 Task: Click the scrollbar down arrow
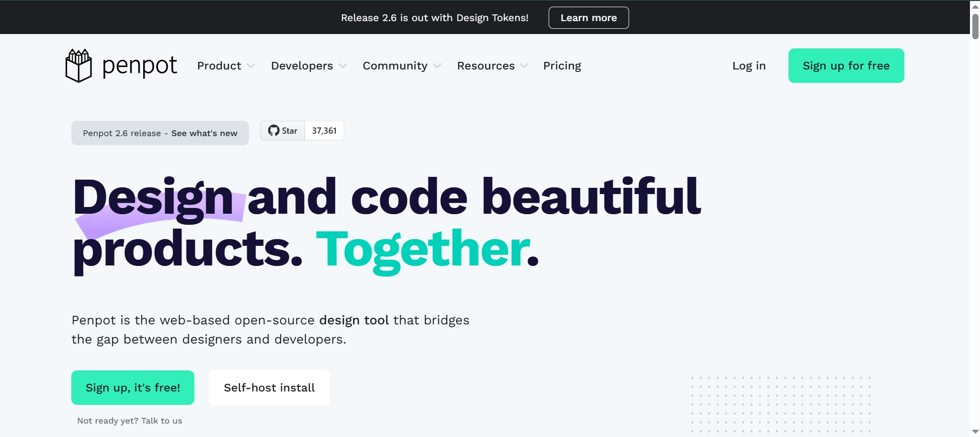975,432
